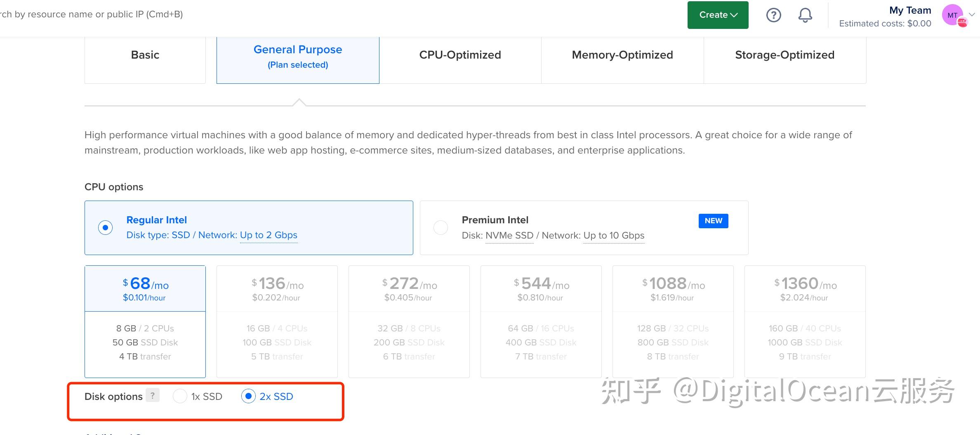
Task: Select the $272/mo plan card
Action: (x=409, y=321)
